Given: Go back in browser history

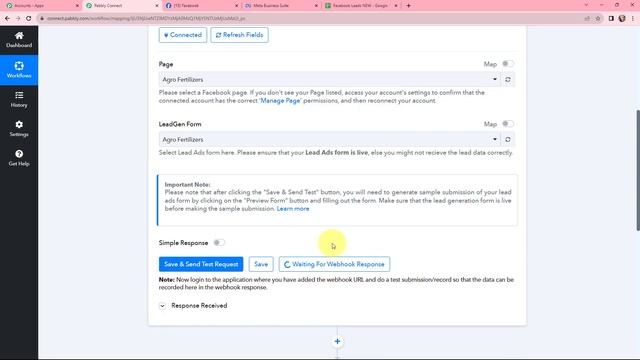Looking at the screenshot, I should pos(7,18).
